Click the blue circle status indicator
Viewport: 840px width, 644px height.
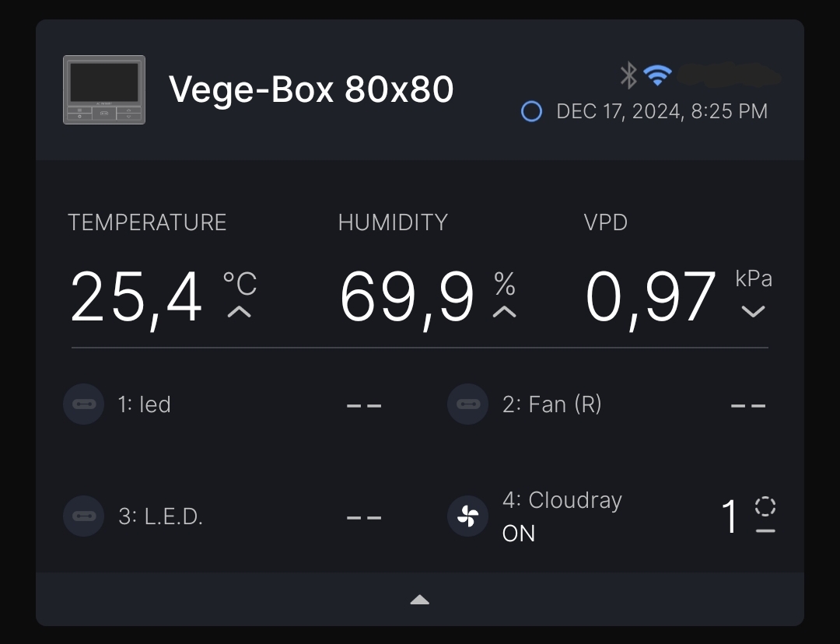531,112
